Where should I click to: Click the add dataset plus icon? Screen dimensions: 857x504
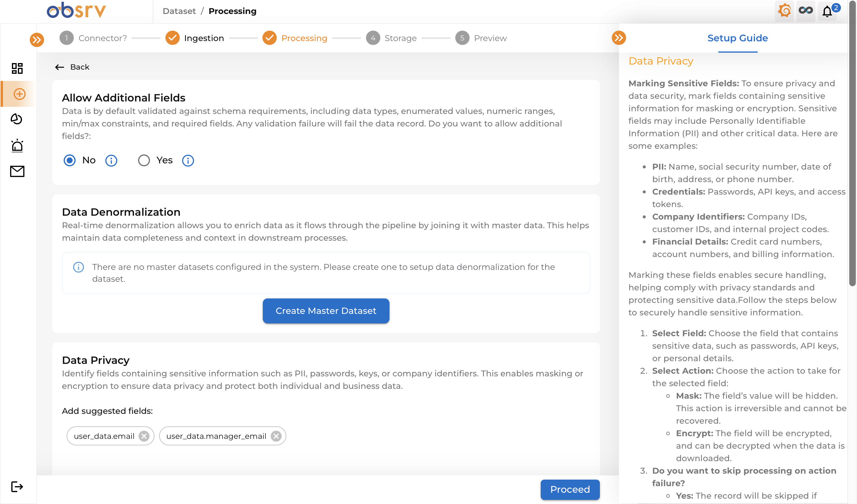[x=19, y=94]
